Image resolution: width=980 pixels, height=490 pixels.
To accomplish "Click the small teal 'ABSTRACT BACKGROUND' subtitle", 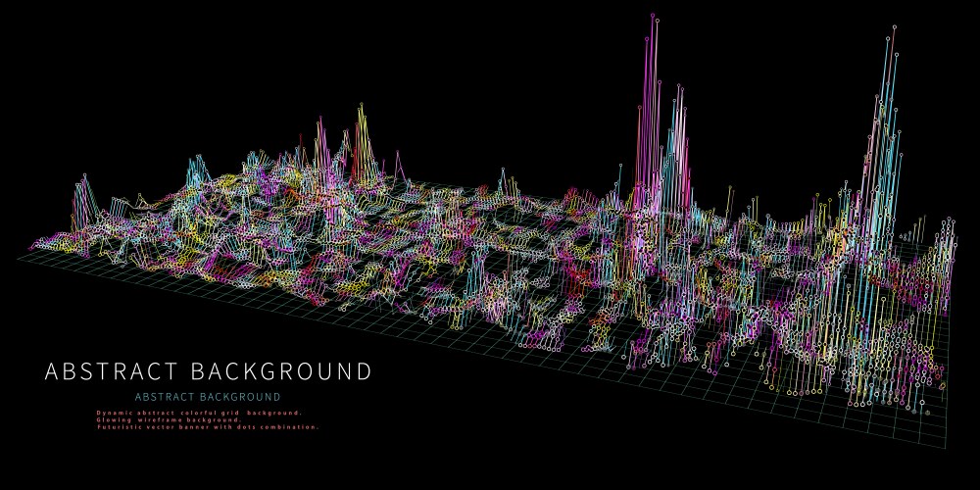I will (208, 397).
